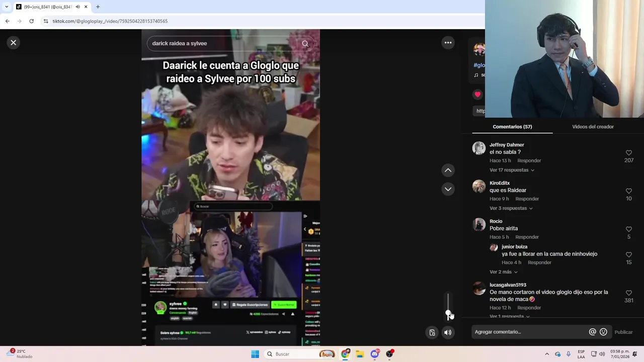Screen dimensions: 644x362
Task: Like Jeffrey Dahmer's comment
Action: [628, 153]
